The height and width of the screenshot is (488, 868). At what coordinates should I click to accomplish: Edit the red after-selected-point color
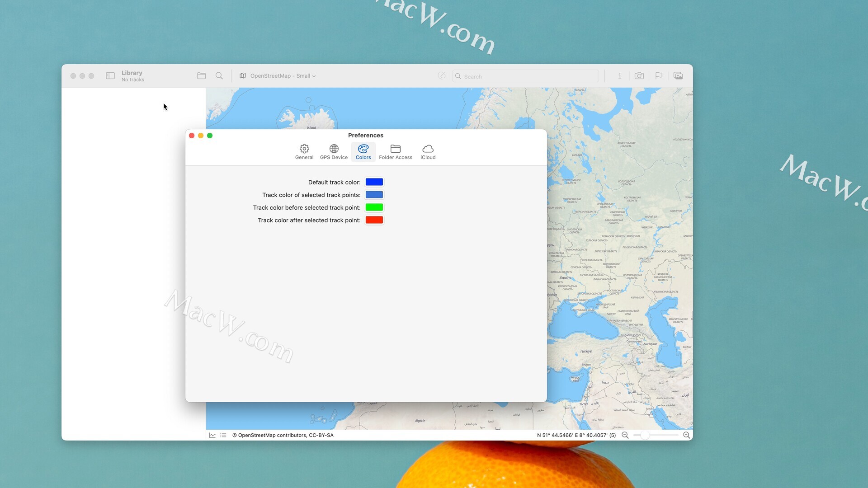coord(374,220)
